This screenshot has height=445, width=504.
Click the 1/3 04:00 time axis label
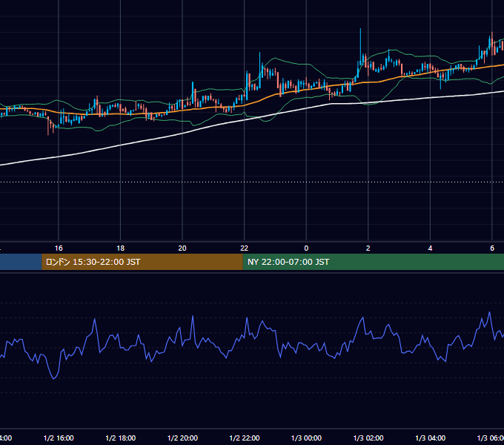(x=431, y=438)
